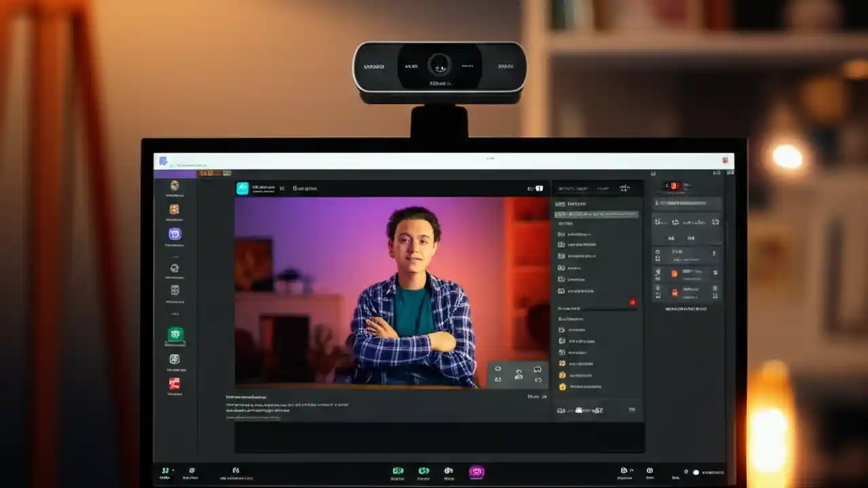The width and height of the screenshot is (868, 488).
Task: Click the orange checkered icon in the left sidebar
Action: [175, 210]
